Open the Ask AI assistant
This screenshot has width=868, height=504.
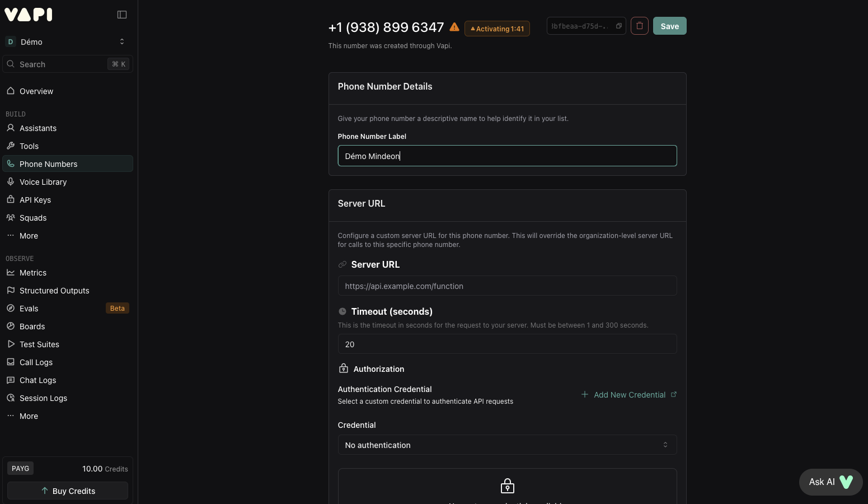click(831, 482)
